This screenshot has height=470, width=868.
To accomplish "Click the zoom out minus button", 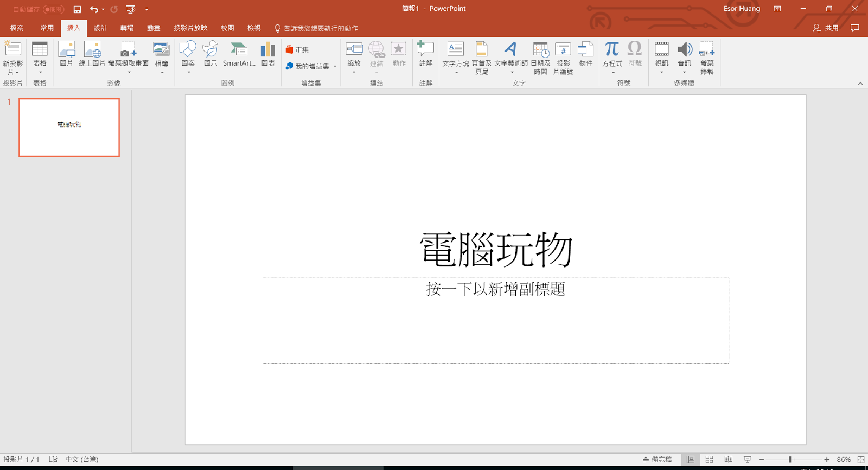I will click(x=762, y=460).
